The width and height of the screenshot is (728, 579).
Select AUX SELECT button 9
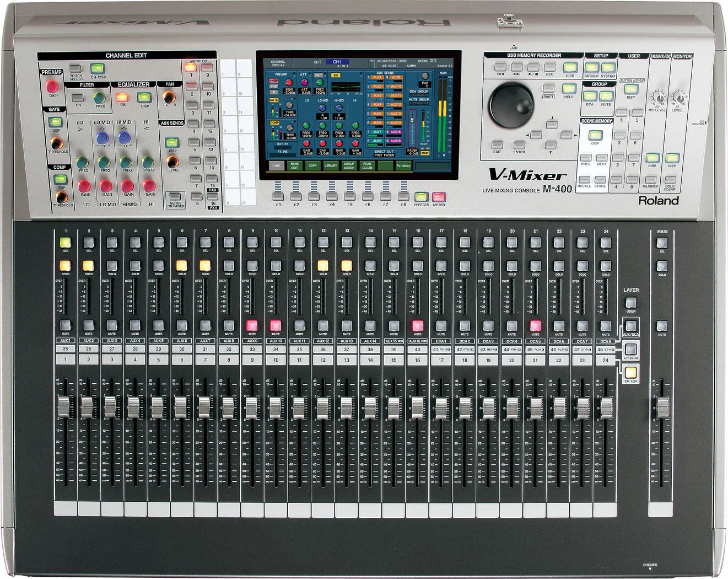(207, 68)
